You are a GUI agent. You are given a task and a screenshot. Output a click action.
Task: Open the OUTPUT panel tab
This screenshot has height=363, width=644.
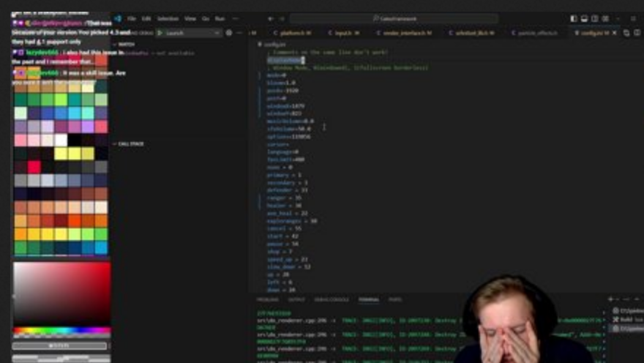[x=296, y=300]
